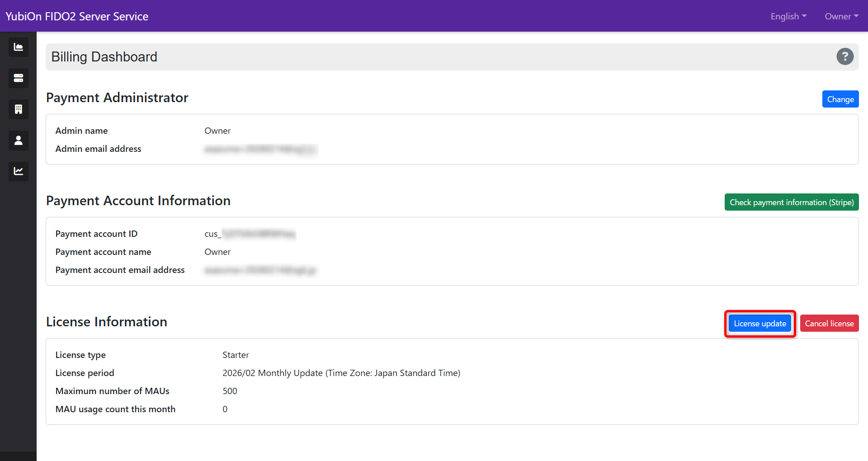This screenshot has height=461, width=868.
Task: Click the Billing Dashboard page heading
Action: pyautogui.click(x=104, y=57)
